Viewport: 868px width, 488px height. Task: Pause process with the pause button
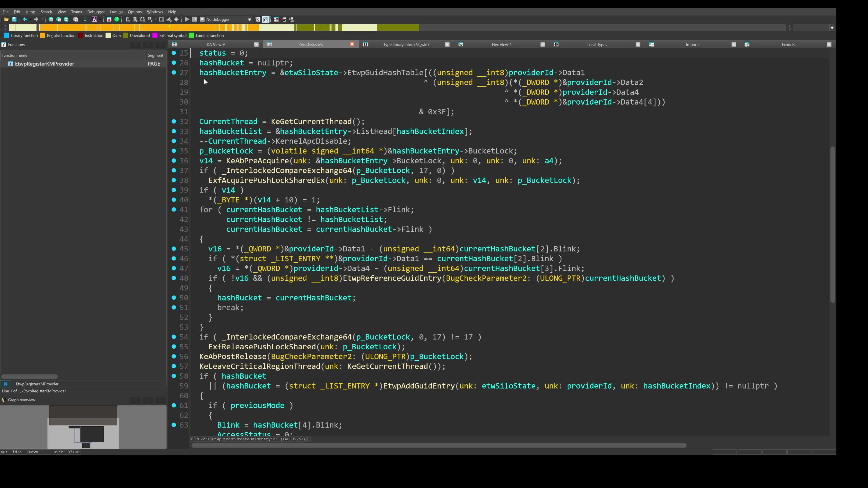195,19
